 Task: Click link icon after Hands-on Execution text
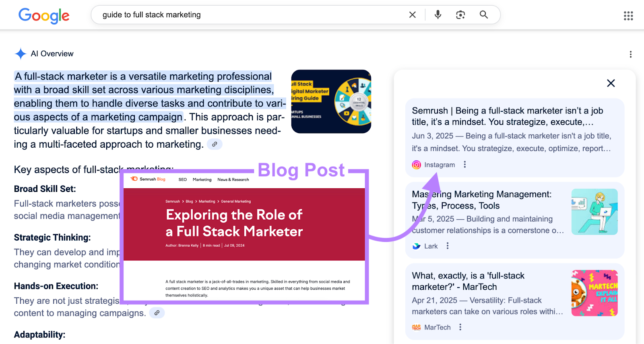click(157, 313)
